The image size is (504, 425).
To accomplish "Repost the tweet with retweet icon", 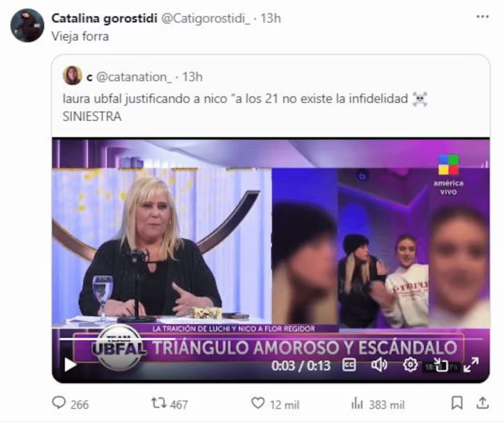I will pos(159,403).
